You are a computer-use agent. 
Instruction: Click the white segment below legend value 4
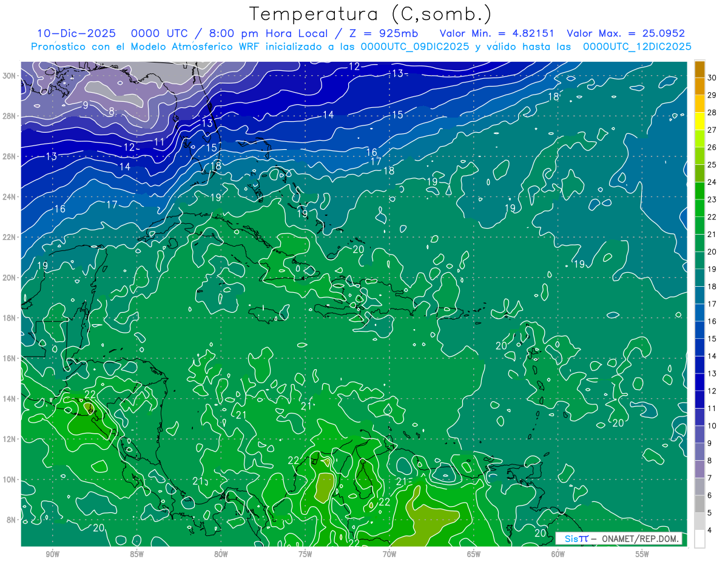click(x=699, y=540)
